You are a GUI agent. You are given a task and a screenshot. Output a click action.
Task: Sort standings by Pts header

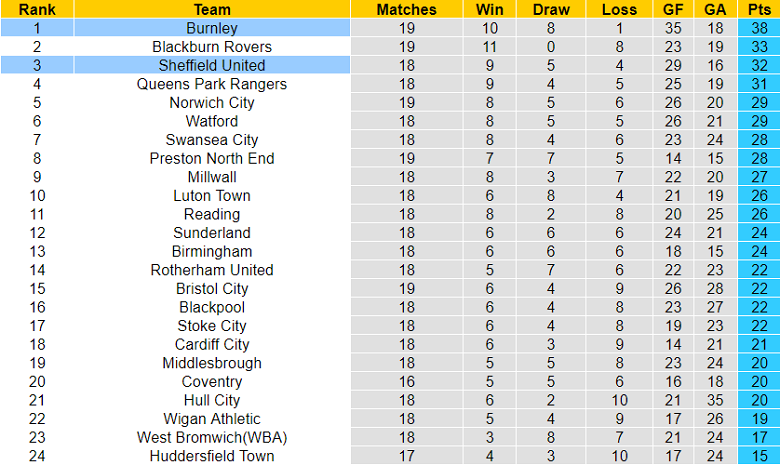pos(758,9)
